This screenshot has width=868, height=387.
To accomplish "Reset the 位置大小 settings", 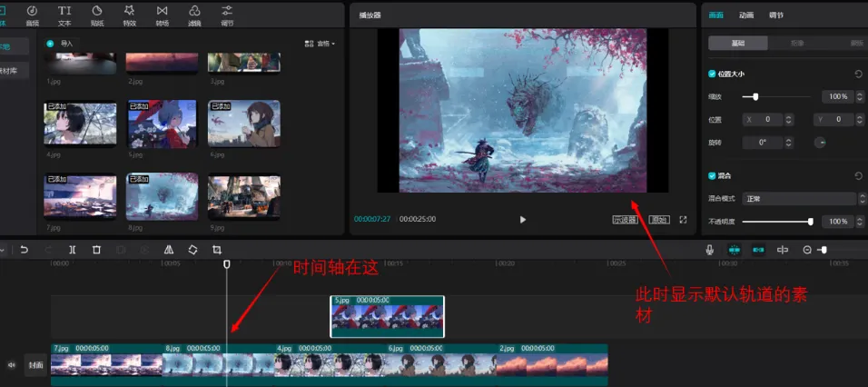I will click(858, 74).
